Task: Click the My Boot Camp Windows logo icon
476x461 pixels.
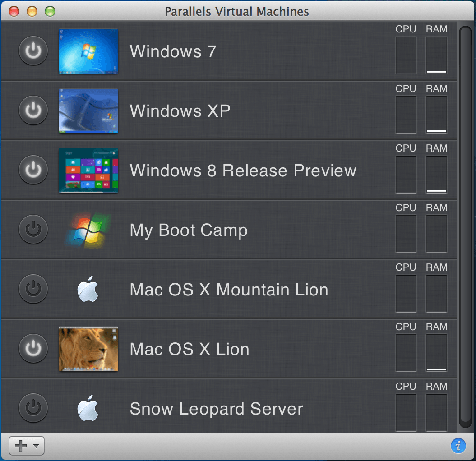Action: click(x=88, y=230)
